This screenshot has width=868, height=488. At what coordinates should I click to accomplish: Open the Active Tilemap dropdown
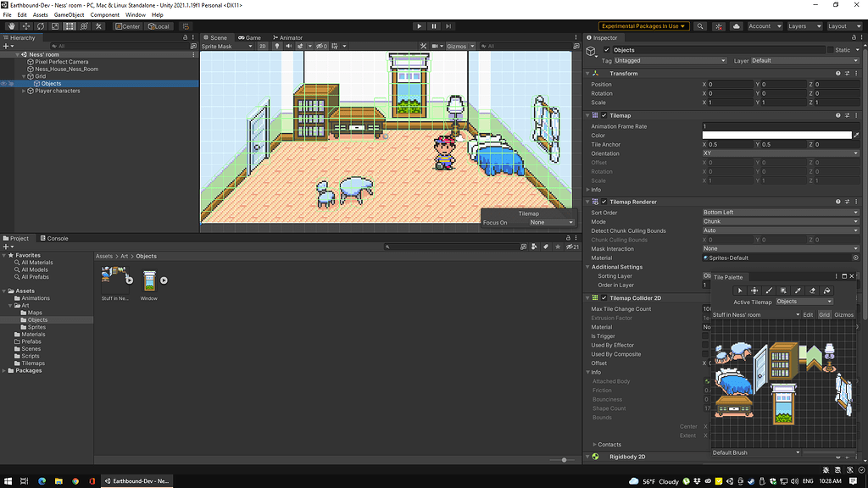[804, 302]
